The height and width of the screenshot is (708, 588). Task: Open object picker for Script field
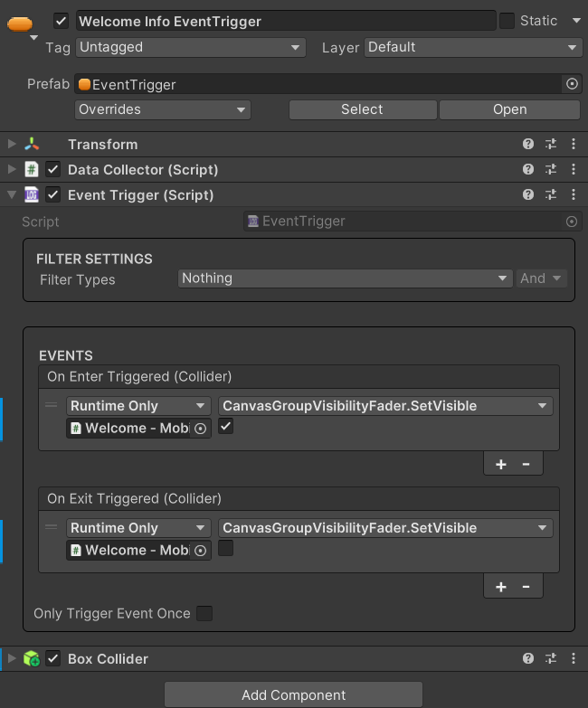pyautogui.click(x=572, y=222)
